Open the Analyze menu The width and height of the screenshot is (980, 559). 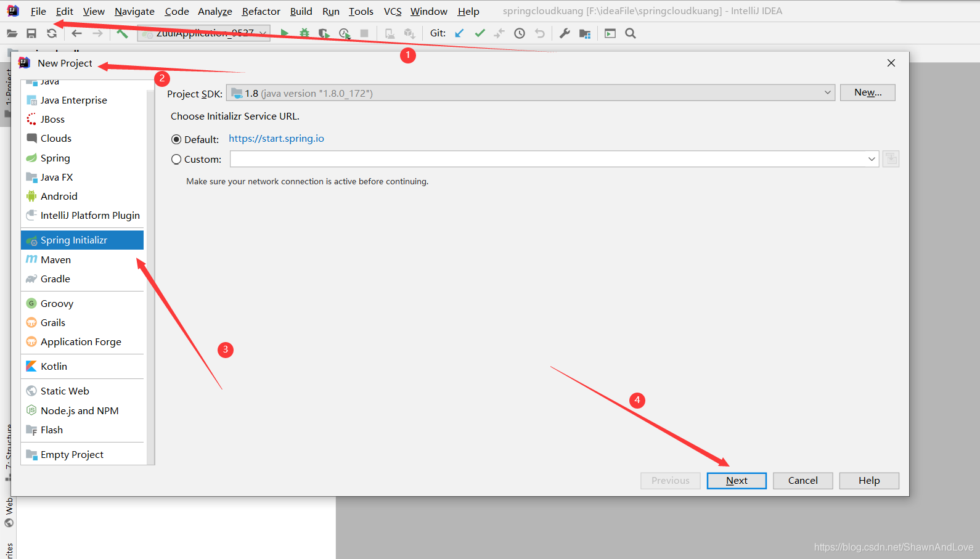[x=214, y=11]
